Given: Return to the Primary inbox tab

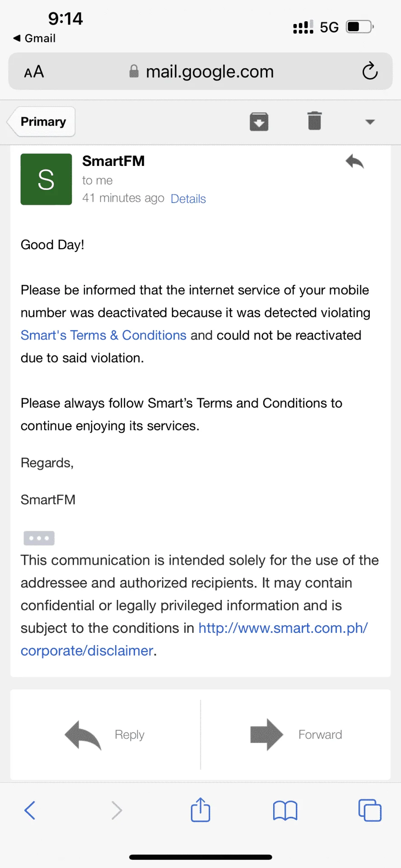Looking at the screenshot, I should 42,122.
